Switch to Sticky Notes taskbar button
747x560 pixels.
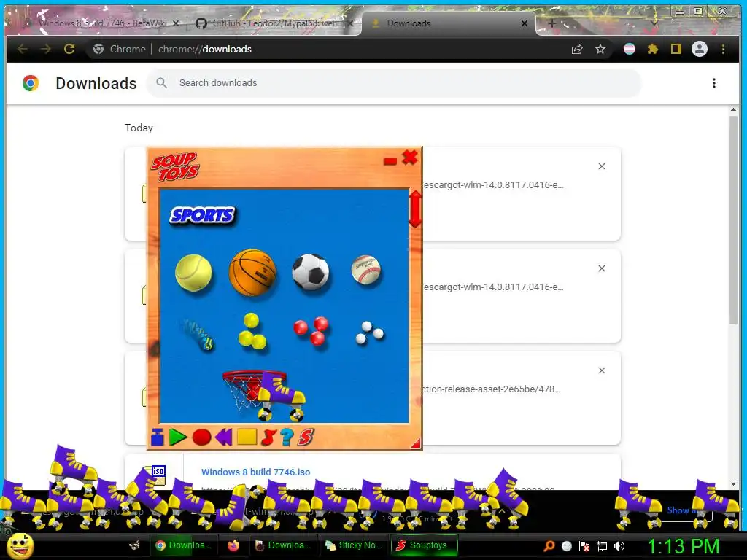coord(354,545)
